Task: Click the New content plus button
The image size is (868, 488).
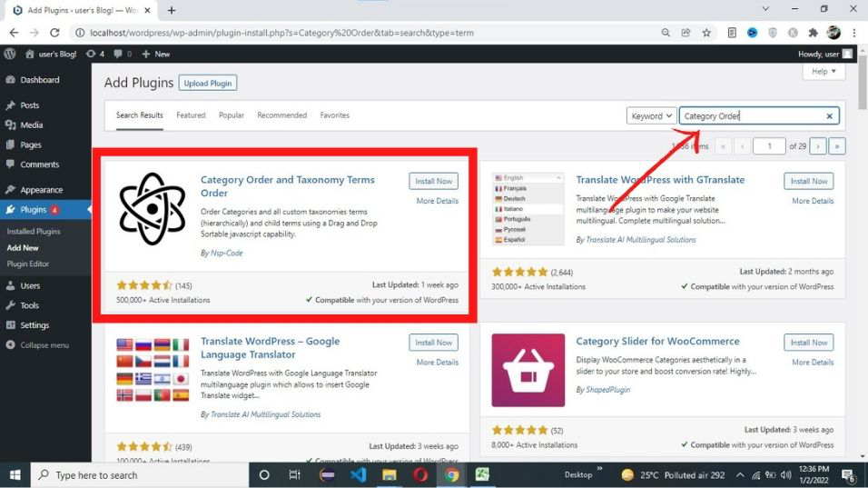Action: (x=155, y=54)
